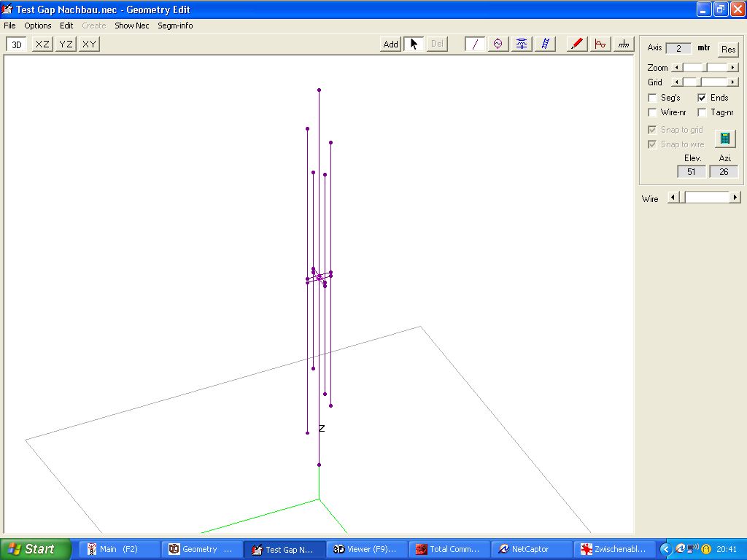Uncheck the Ends checkbox
This screenshot has height=560, width=747.
702,98
